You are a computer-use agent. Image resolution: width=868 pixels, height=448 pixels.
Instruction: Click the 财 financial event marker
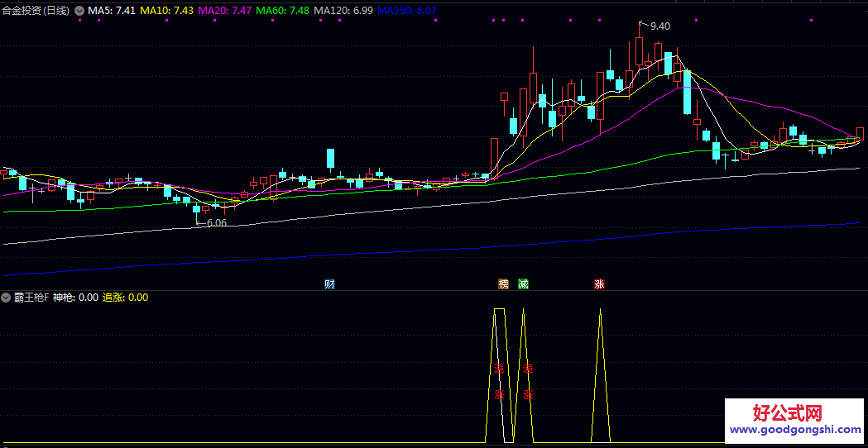pyautogui.click(x=329, y=284)
